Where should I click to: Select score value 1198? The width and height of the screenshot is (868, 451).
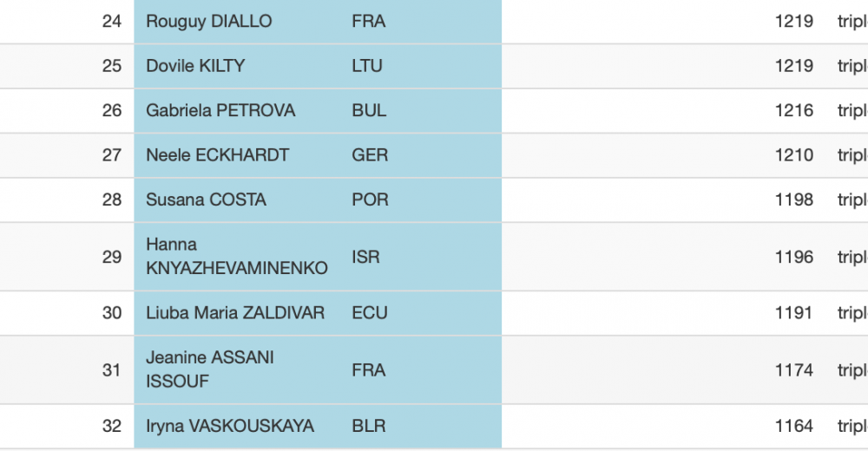tap(794, 199)
